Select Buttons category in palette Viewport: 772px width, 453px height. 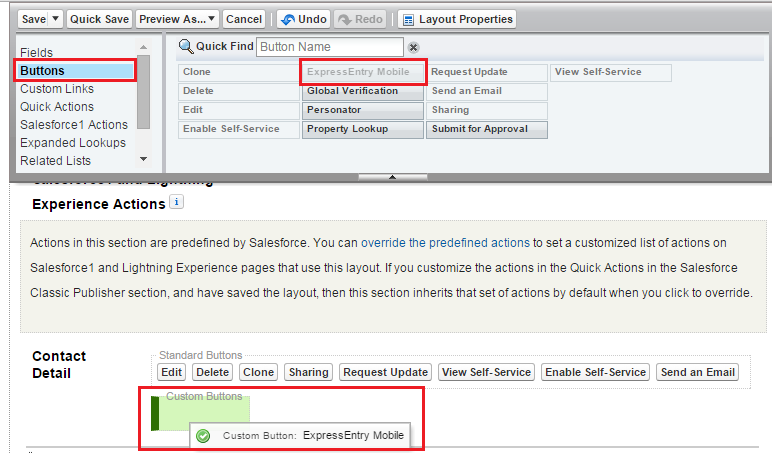pos(75,70)
